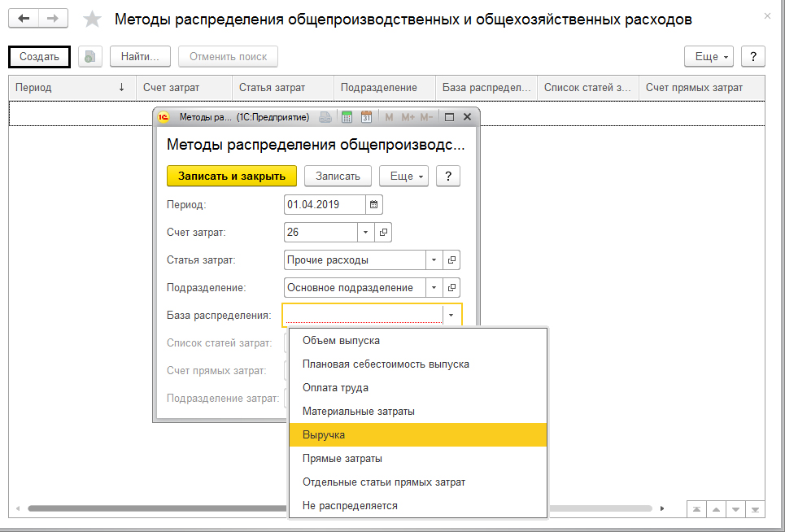
Task: Choose Не распределяется option
Action: (418, 505)
